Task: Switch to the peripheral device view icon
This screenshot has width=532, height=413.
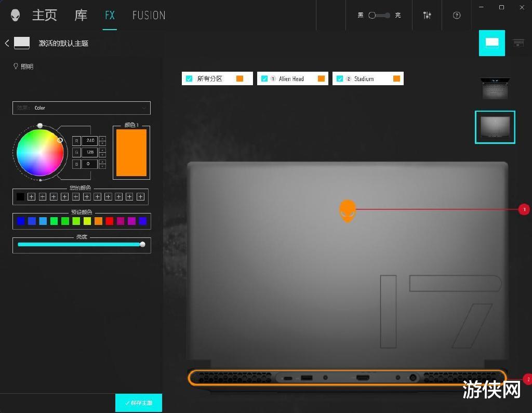Action: coord(518,43)
